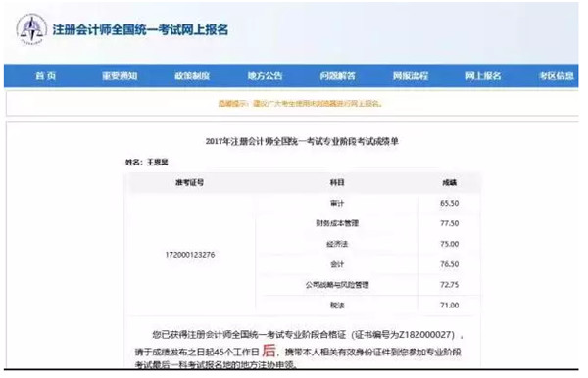Click the score 75.00

449,244
